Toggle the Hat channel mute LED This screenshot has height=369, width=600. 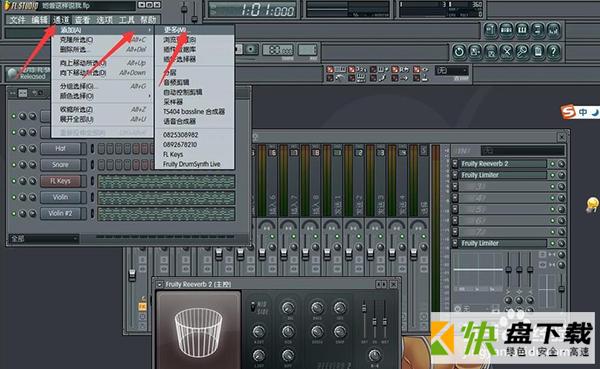(x=14, y=149)
